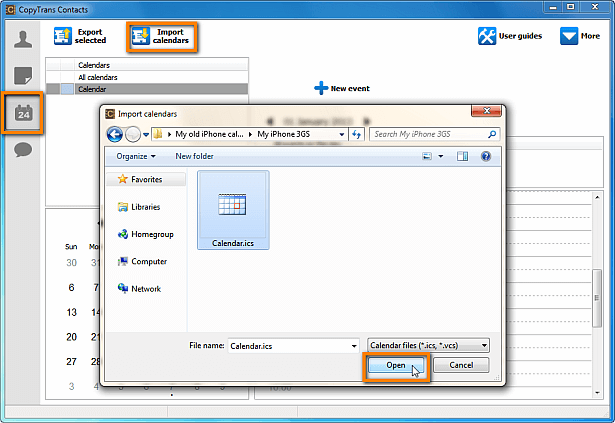The width and height of the screenshot is (615, 423).
Task: Select the Calendar row in calendars list
Action: [x=147, y=89]
